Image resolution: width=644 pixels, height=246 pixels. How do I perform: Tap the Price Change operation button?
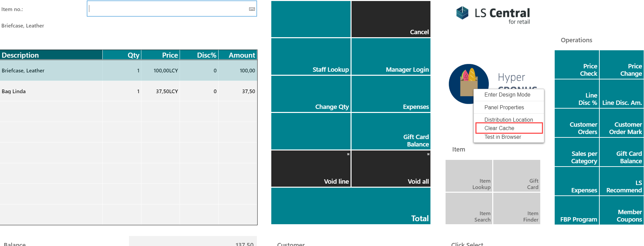pyautogui.click(x=622, y=65)
